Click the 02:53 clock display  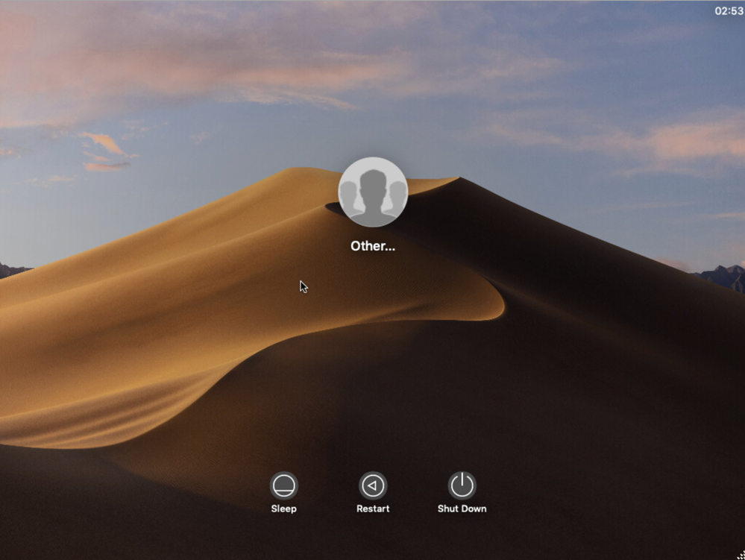point(729,11)
